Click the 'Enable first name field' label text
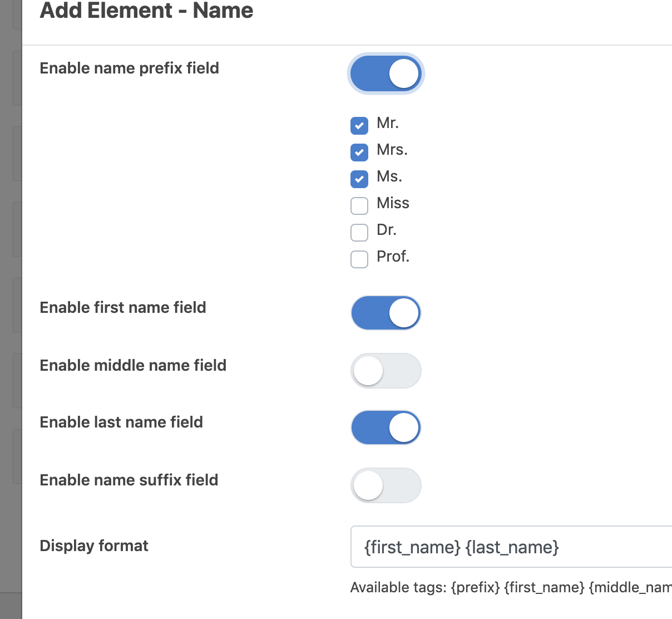Image resolution: width=672 pixels, height=619 pixels. (x=123, y=307)
